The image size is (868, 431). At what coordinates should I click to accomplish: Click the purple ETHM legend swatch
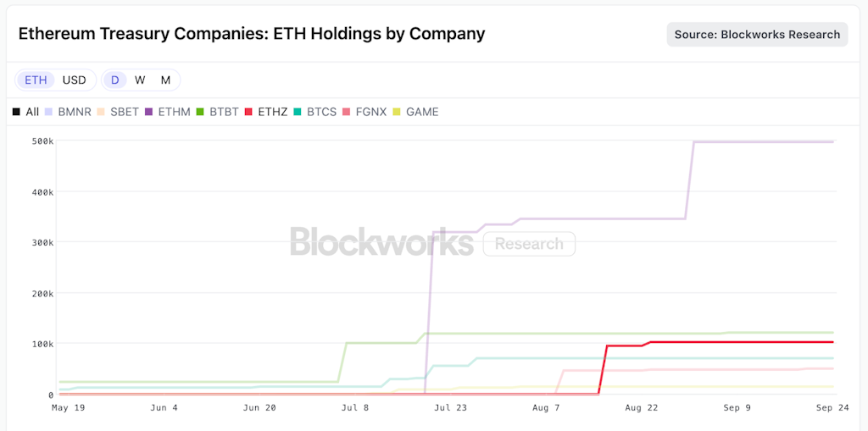point(149,112)
